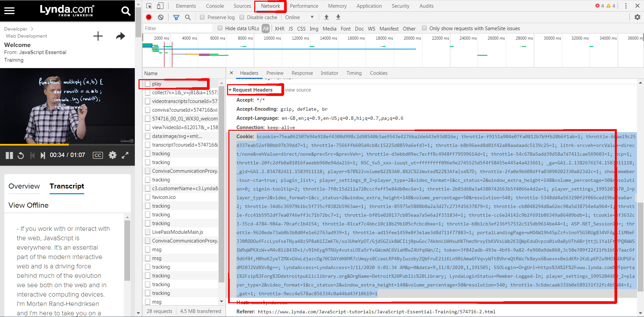Import HAR file with upload icon
Screen dimensions: 644x317
coord(326,17)
